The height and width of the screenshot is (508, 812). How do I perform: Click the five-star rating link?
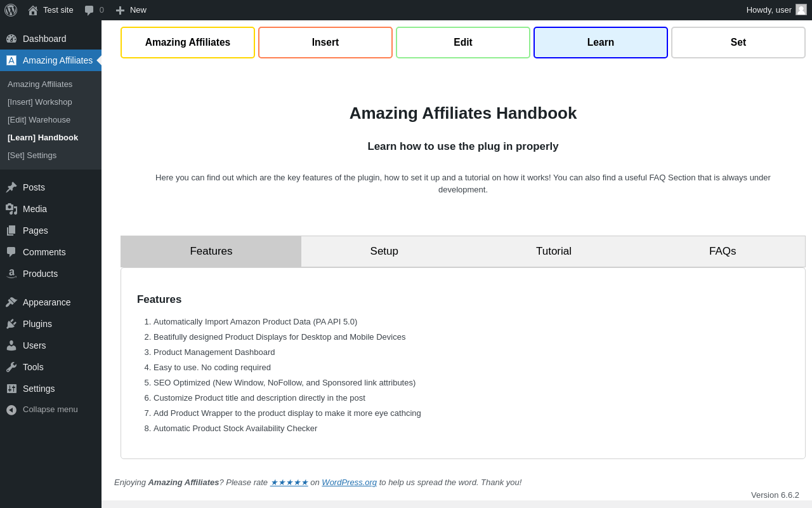289,483
